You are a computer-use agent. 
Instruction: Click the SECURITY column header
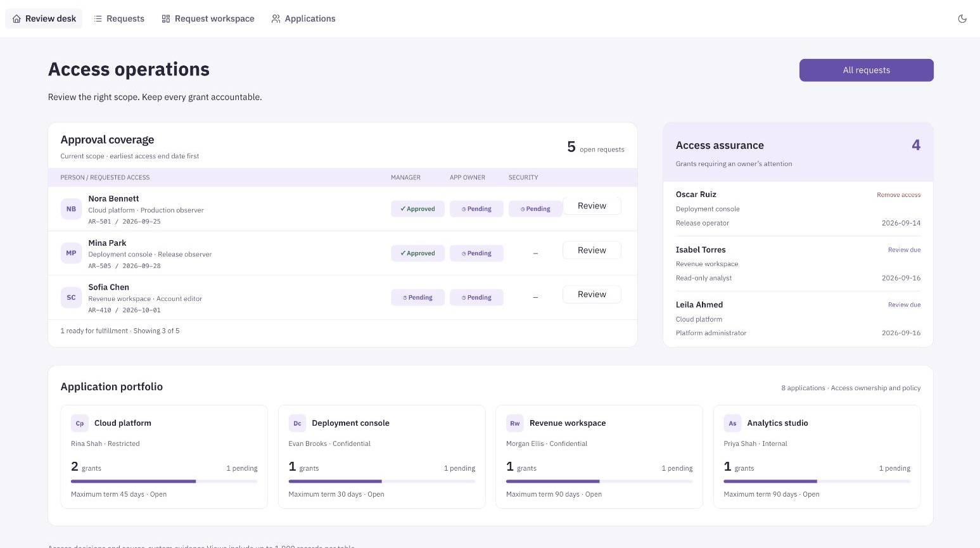coord(523,177)
